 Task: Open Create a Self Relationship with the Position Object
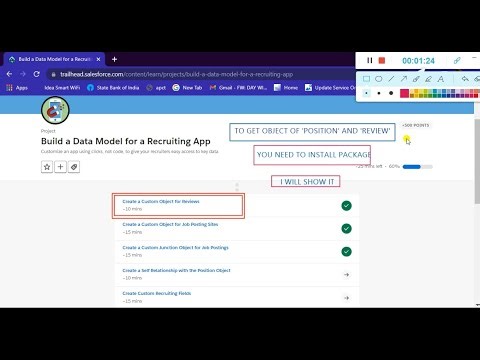176,270
